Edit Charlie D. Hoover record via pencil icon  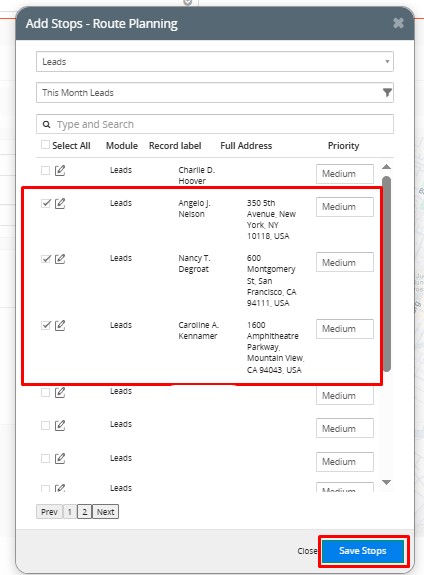click(60, 171)
